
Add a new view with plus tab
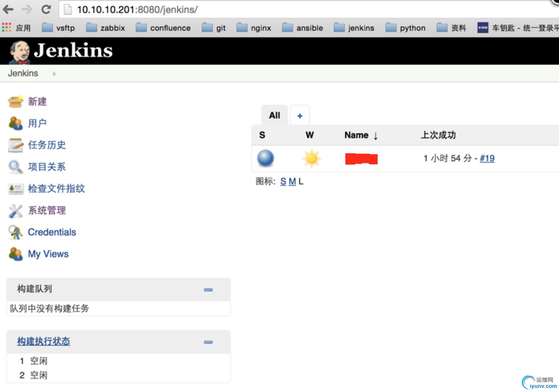tap(300, 116)
